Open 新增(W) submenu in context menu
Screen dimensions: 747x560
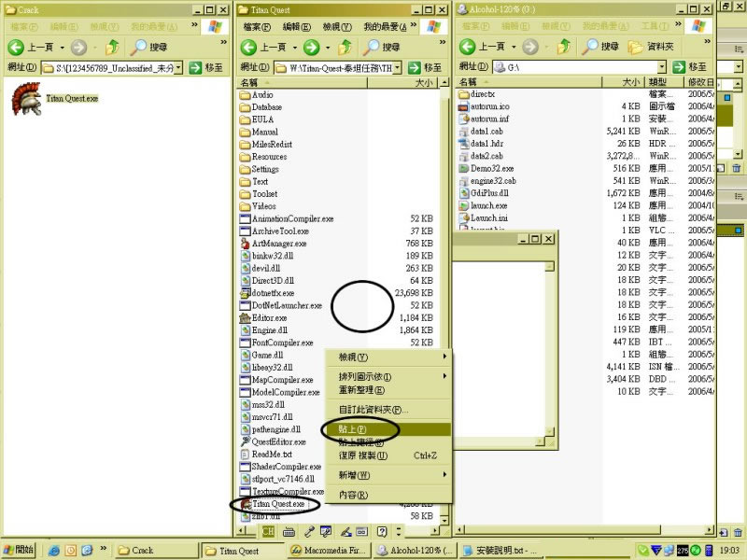[388, 475]
